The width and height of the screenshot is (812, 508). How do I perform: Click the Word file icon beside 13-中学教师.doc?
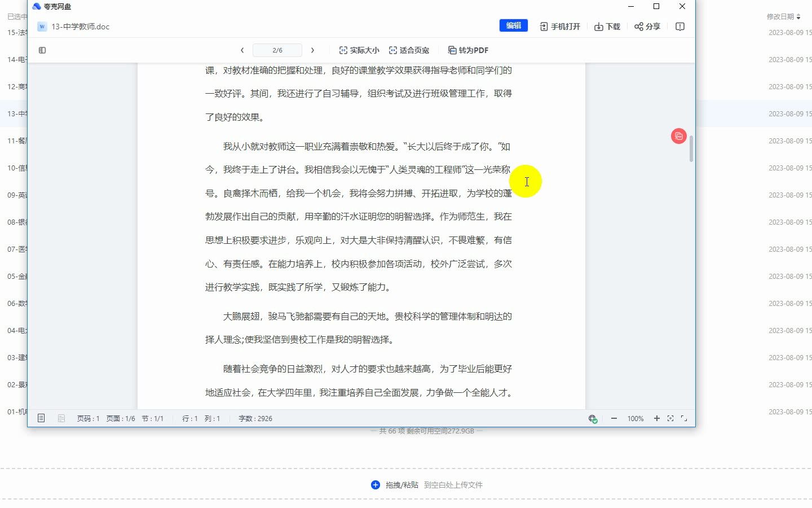pos(42,27)
